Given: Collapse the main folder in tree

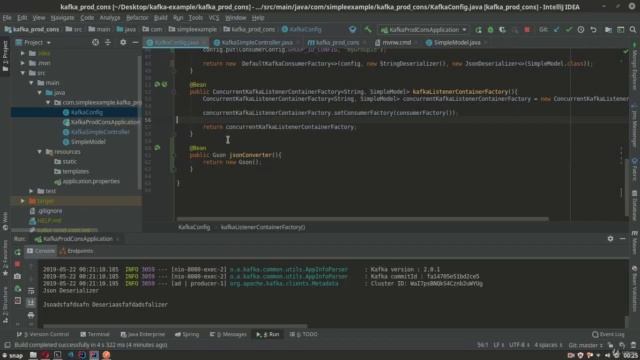Looking at the screenshot, I should tap(31, 83).
